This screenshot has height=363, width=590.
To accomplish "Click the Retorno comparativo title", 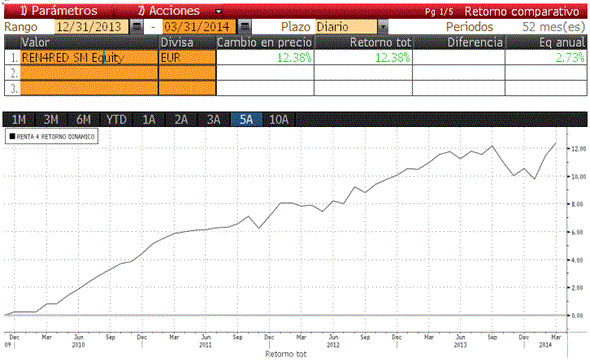I will 522,11.
